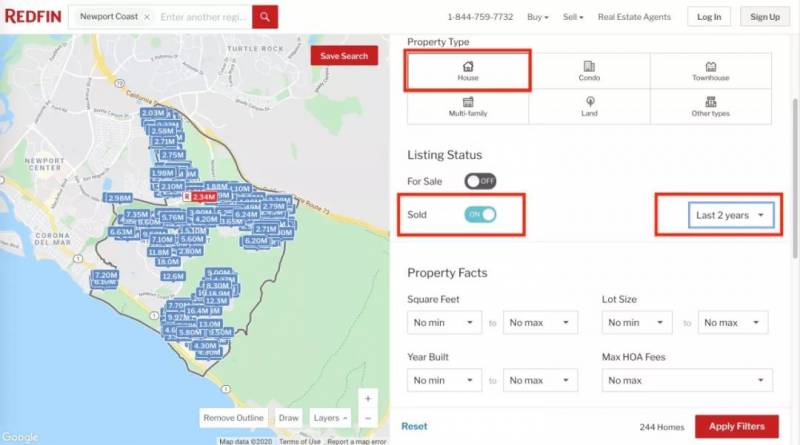Screen dimensions: 800x445
Task: Click the red search magnifier icon
Action: click(264, 17)
